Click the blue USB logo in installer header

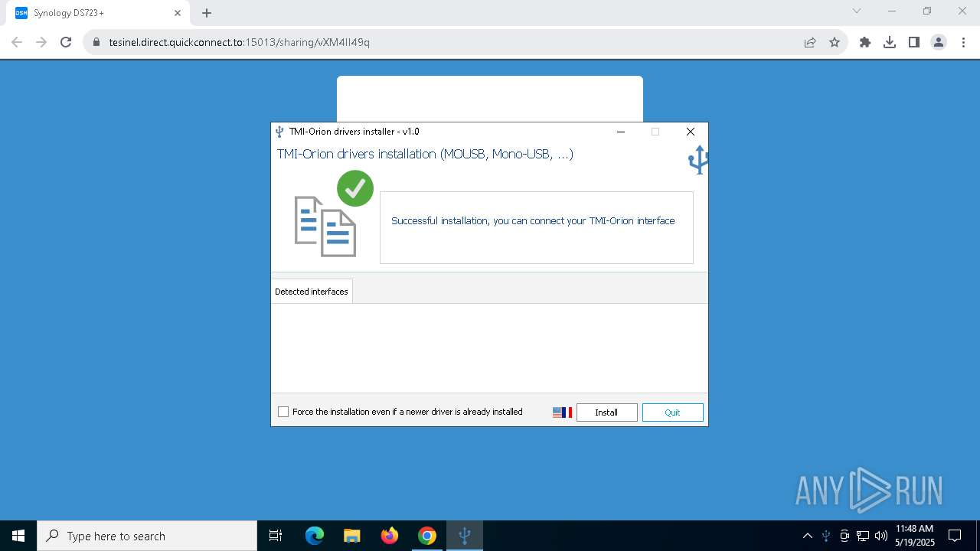pyautogui.click(x=697, y=160)
